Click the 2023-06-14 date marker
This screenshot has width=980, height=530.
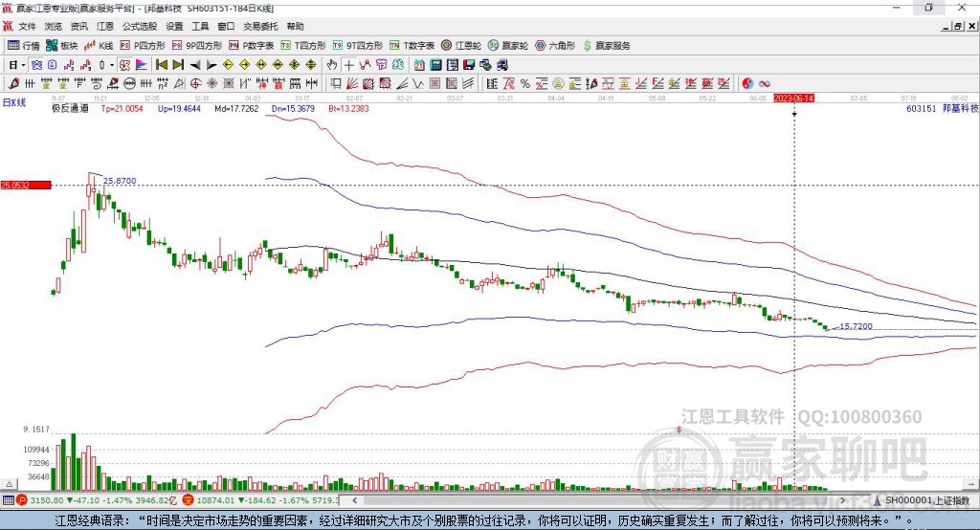pos(793,99)
